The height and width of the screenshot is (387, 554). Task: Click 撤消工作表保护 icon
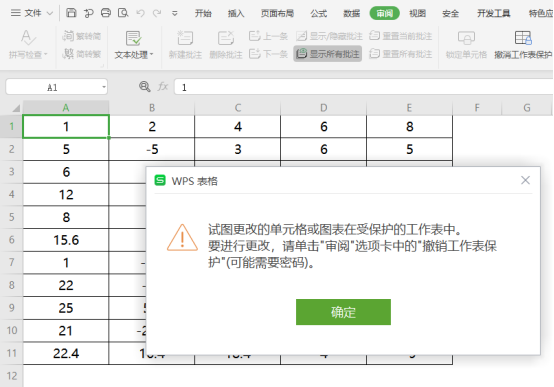523,38
